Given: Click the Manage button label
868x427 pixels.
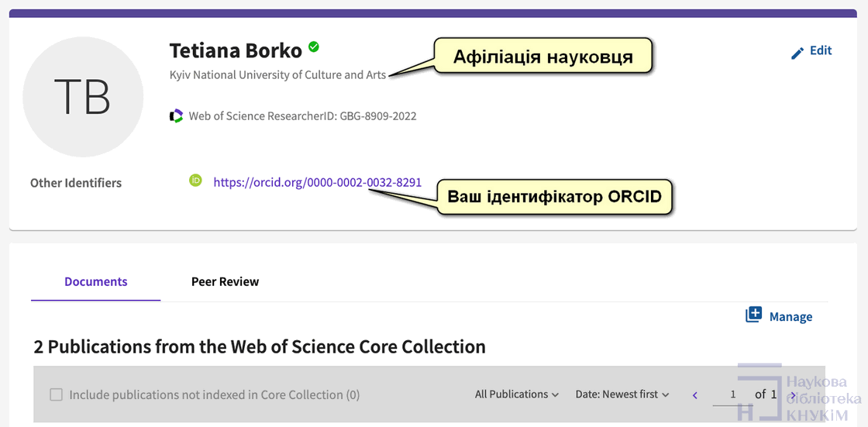Looking at the screenshot, I should [x=790, y=316].
